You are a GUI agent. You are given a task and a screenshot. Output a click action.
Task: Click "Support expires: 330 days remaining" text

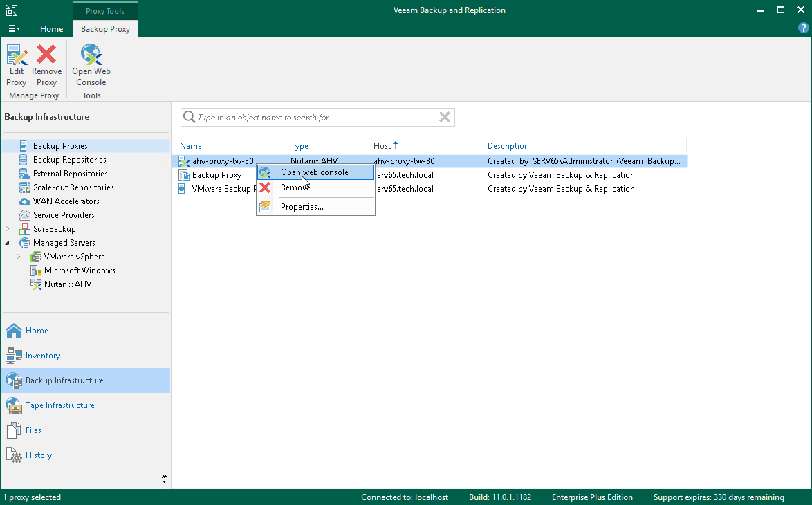[x=719, y=497]
